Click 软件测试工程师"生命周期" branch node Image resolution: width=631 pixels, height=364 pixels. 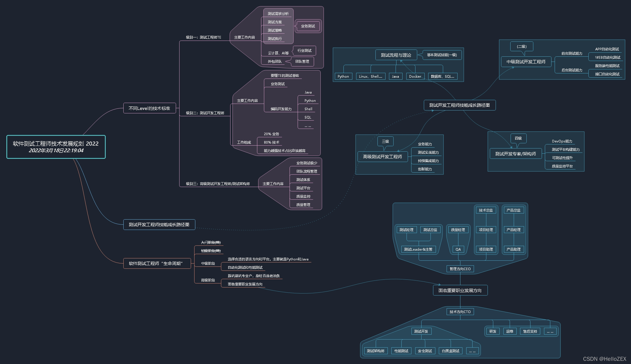coord(157,263)
